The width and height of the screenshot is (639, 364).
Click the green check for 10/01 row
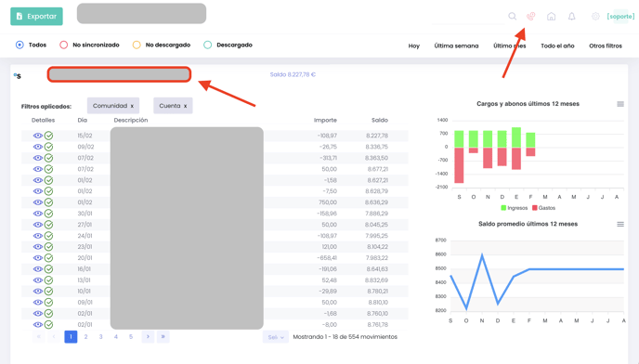pos(48,291)
